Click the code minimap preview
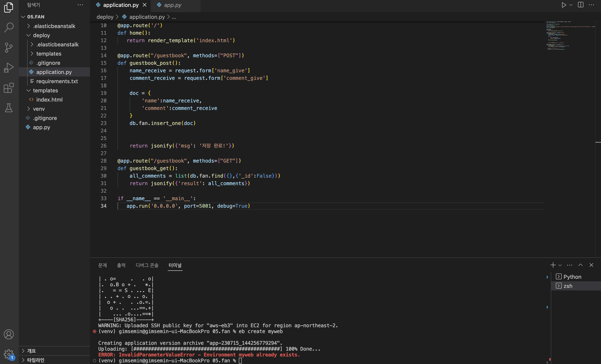 (x=570, y=36)
